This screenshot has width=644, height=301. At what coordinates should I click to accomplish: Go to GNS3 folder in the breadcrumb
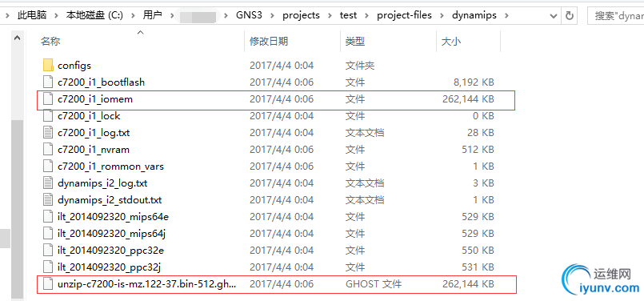pyautogui.click(x=250, y=16)
